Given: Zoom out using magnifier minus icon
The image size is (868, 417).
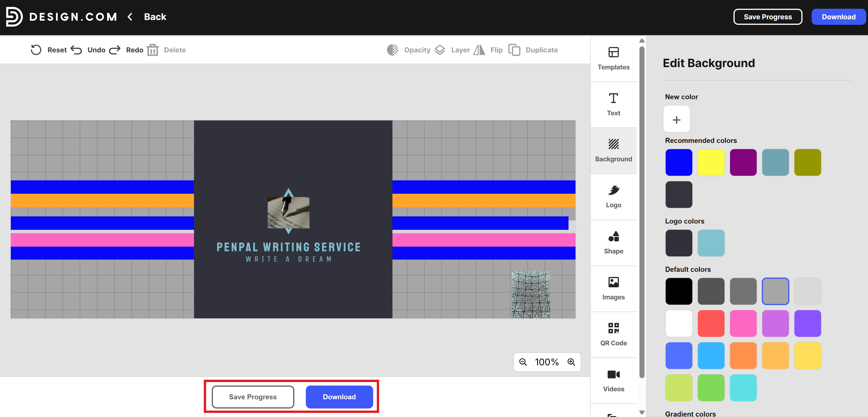Looking at the screenshot, I should [x=523, y=362].
